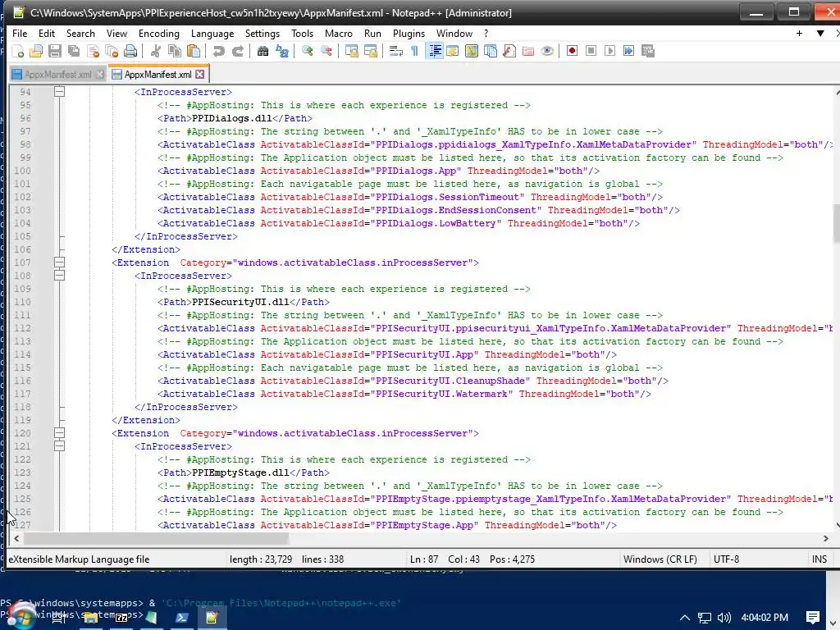This screenshot has height=630, width=840.
Task: Show hidden tray icons chevron
Action: [x=685, y=618]
